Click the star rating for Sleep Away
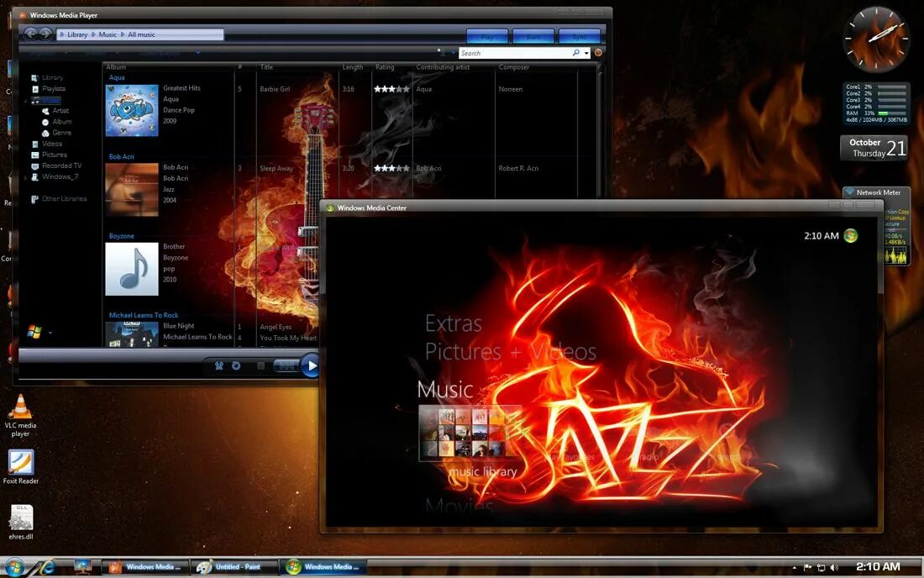This screenshot has height=578, width=924. 391,168
